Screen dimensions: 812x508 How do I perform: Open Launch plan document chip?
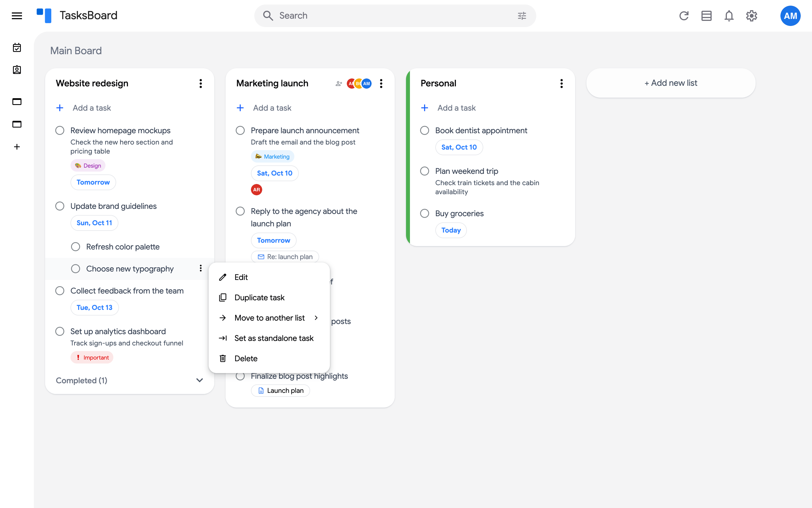click(281, 390)
